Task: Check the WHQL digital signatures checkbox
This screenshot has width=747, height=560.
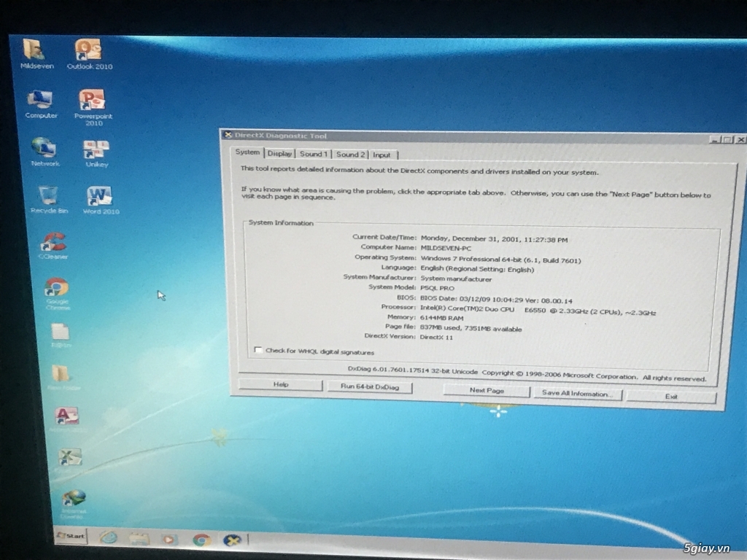Action: [258, 350]
